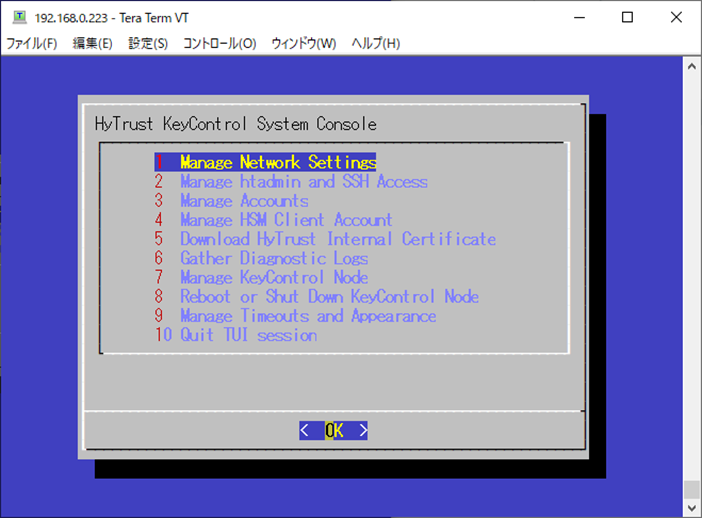Screen dimensions: 702x518
Task: Select Manage Accounts entry
Action: [231, 201]
